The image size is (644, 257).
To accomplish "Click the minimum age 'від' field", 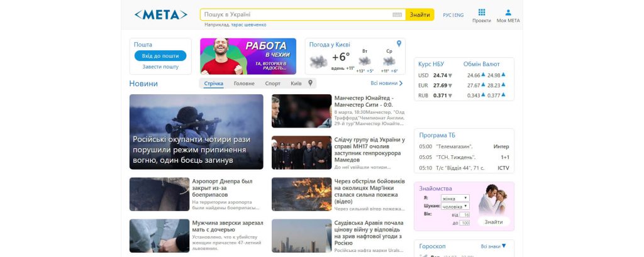I will [x=465, y=215].
